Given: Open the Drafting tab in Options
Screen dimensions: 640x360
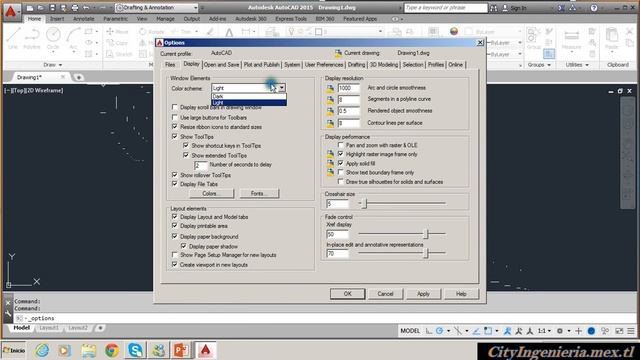Looking at the screenshot, I should click(356, 65).
